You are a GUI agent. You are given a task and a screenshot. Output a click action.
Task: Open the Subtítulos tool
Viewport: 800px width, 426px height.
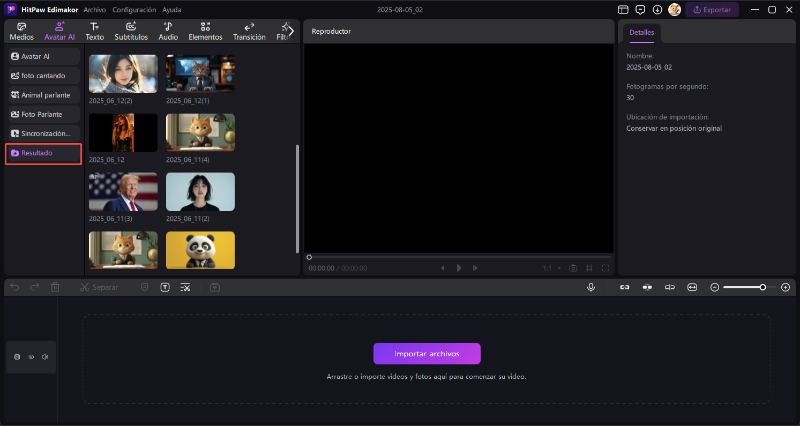point(130,31)
